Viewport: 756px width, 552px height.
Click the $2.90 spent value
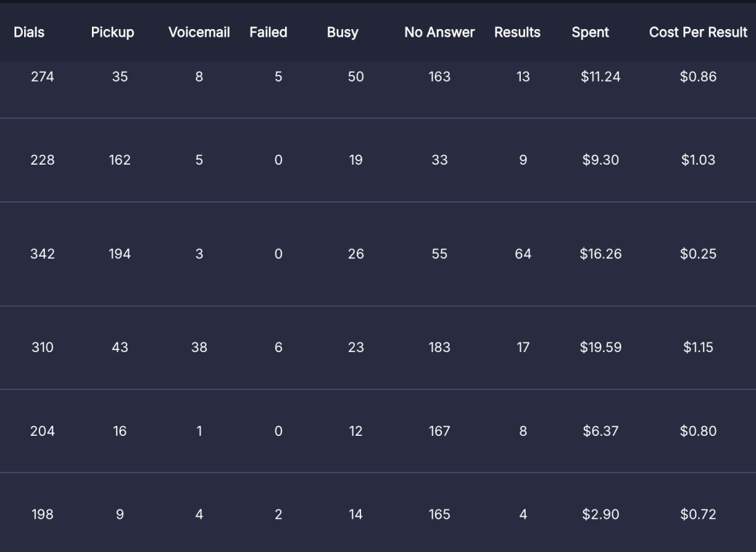pos(600,515)
